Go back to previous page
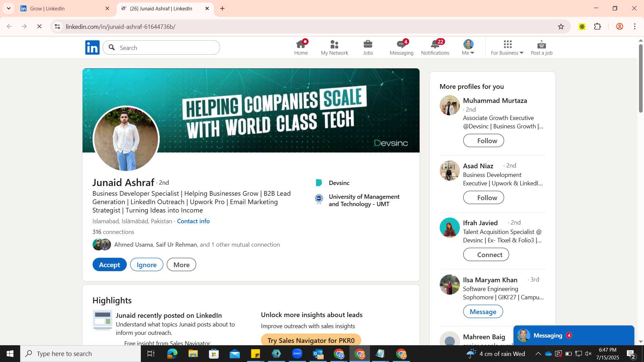The width and height of the screenshot is (644, 362). [9, 26]
